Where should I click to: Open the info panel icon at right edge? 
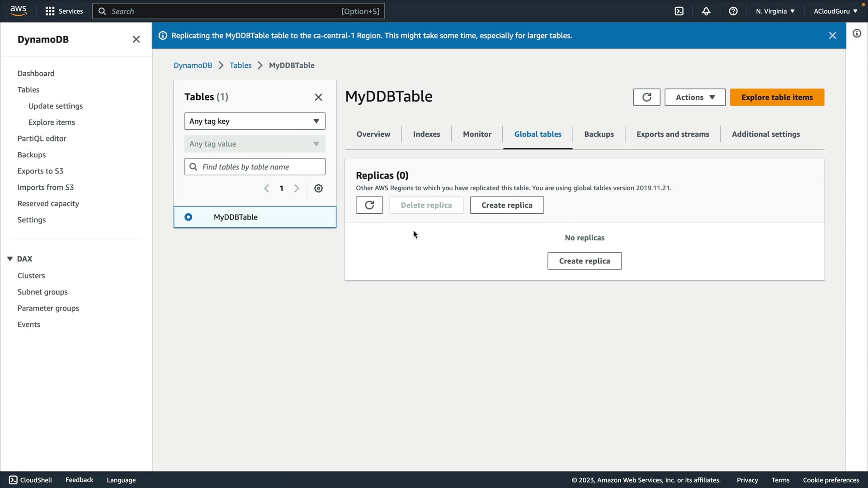tap(857, 33)
